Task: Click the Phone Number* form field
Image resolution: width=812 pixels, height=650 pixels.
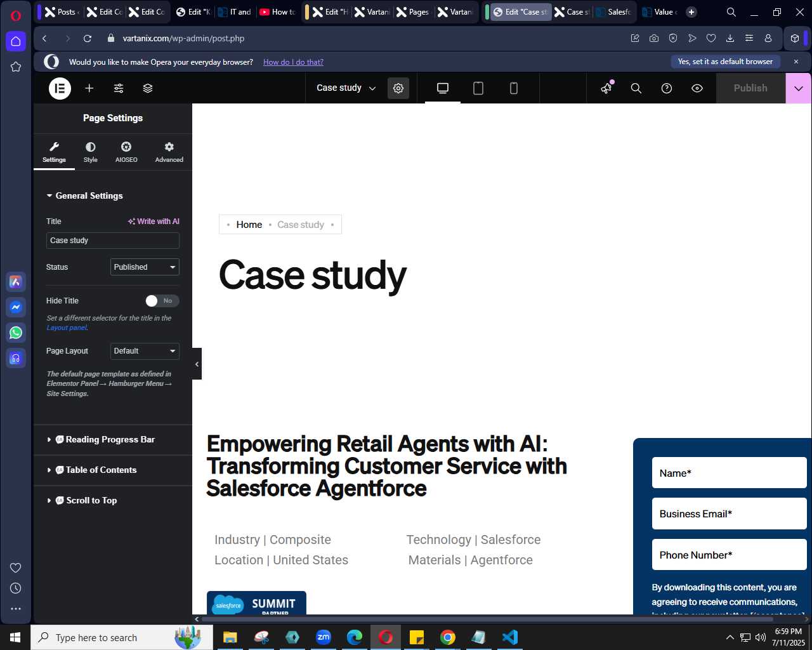Action: [x=730, y=555]
